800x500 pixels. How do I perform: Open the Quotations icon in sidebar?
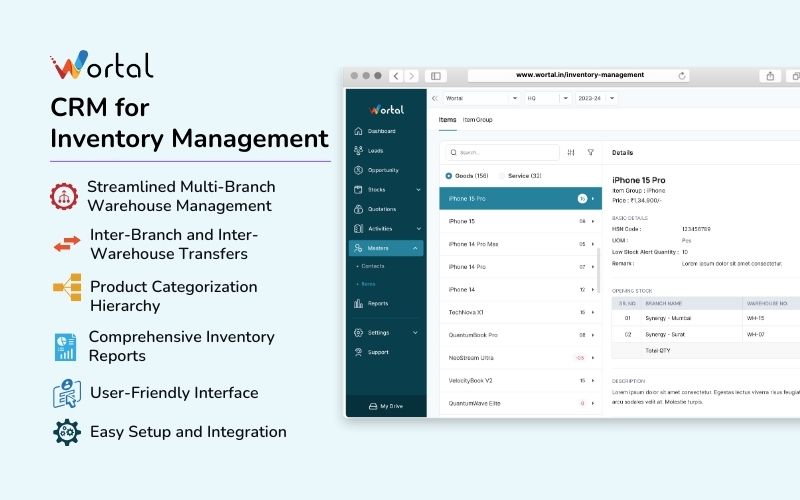click(x=359, y=209)
